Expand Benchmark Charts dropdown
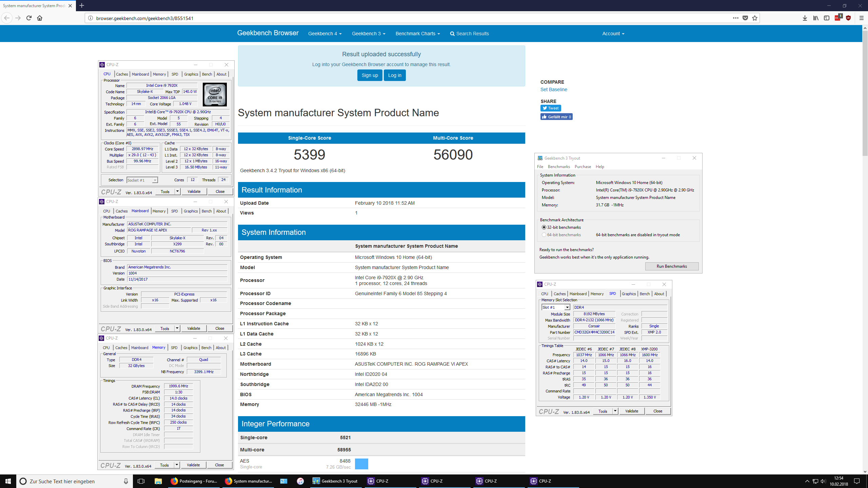The height and width of the screenshot is (488, 868). click(x=417, y=34)
